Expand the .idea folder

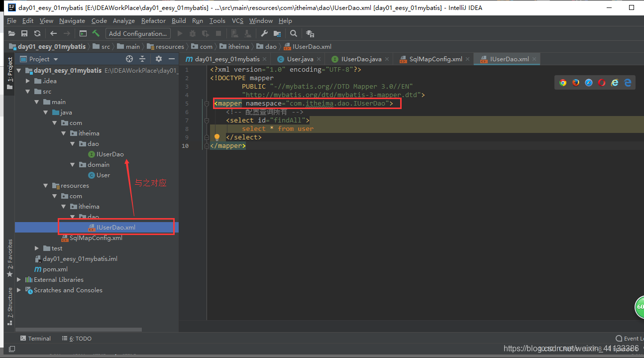[28, 81]
